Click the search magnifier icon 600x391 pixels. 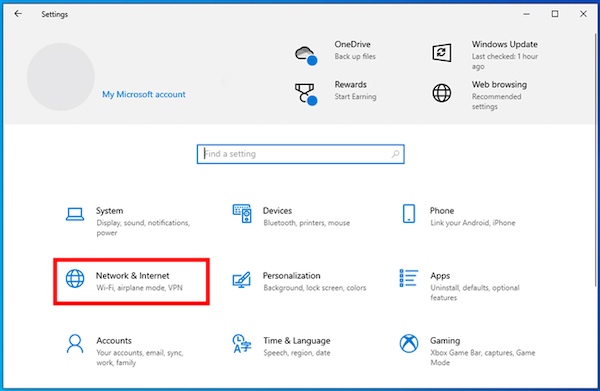(x=395, y=154)
